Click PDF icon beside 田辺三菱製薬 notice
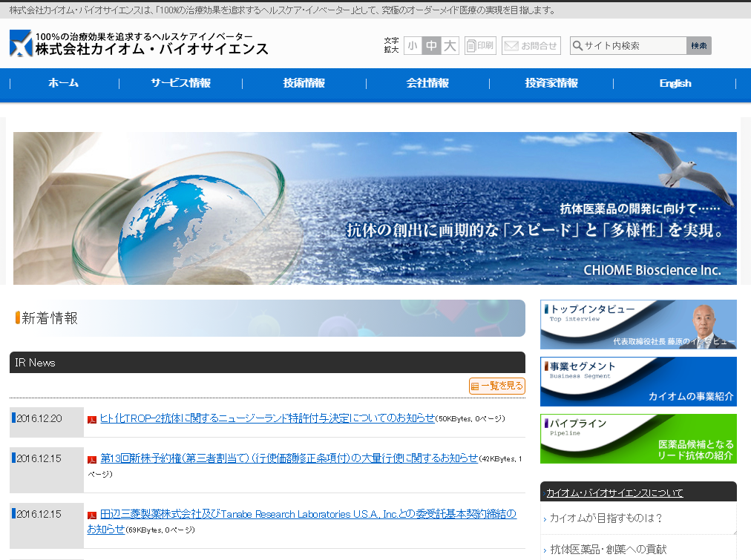The height and width of the screenshot is (560, 751). pyautogui.click(x=92, y=515)
